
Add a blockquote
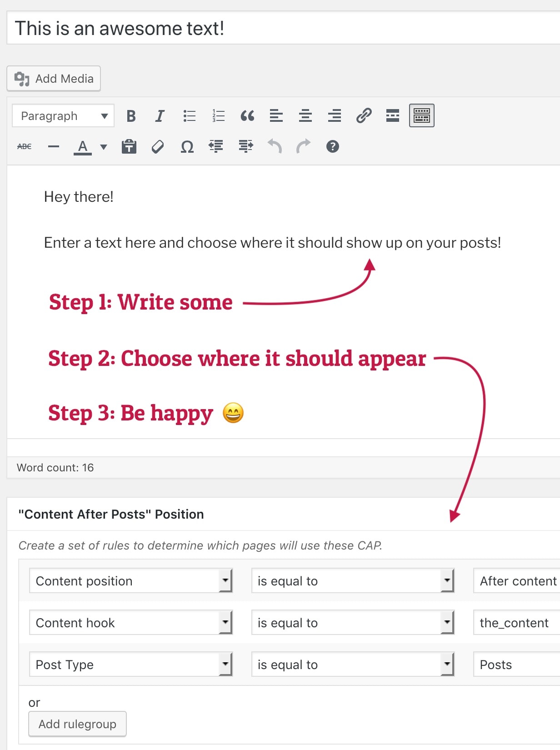(247, 116)
